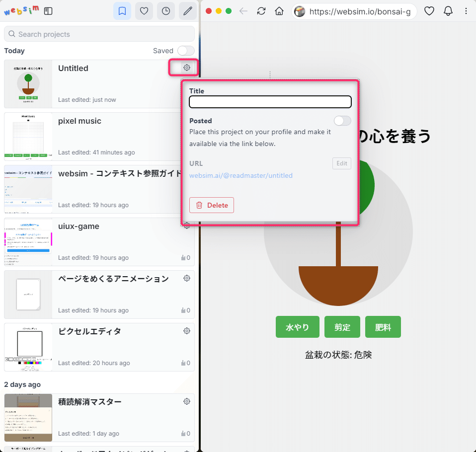Viewport: 476px width, 452px height.
Task: Click the 肥料 button
Action: point(383,327)
